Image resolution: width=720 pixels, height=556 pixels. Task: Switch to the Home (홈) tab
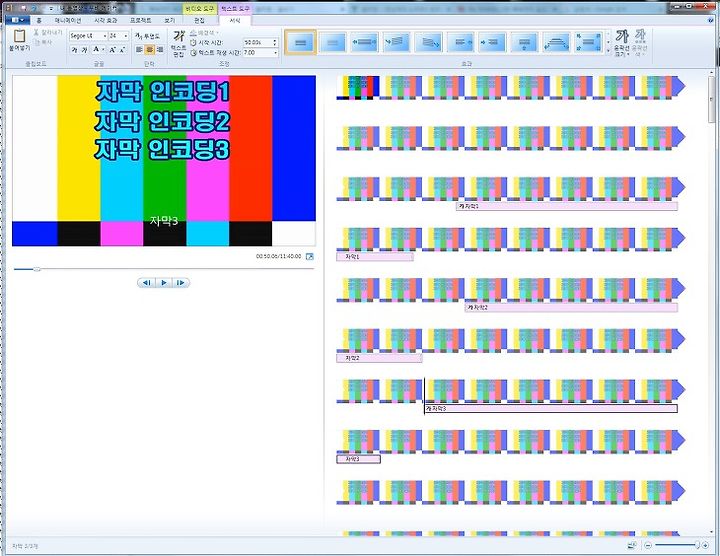coord(39,21)
